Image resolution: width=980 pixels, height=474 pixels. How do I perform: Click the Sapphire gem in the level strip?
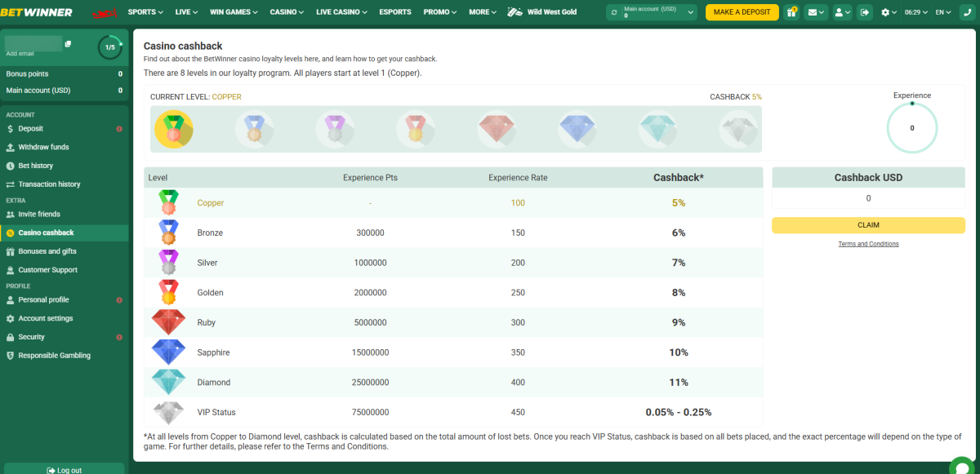coord(577,129)
